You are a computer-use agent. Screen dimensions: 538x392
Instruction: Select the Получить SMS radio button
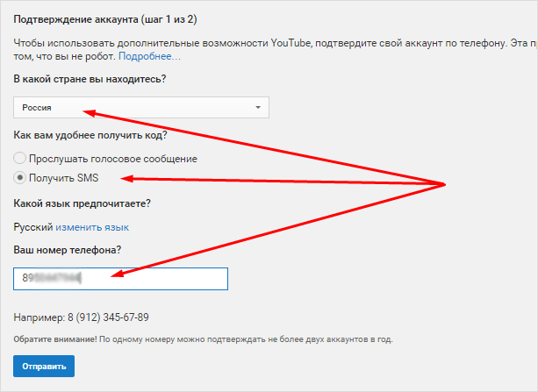click(x=19, y=178)
